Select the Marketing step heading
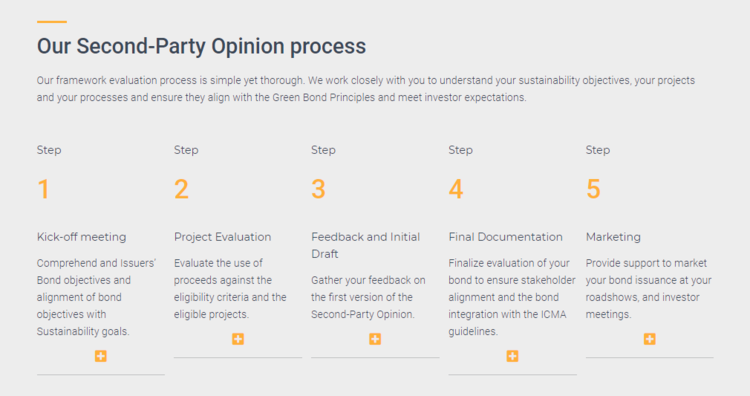 point(613,237)
